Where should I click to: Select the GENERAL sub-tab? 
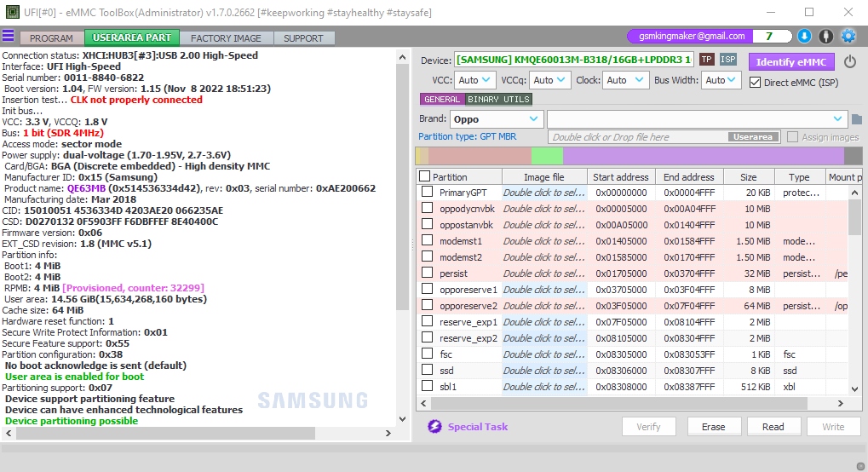(442, 99)
